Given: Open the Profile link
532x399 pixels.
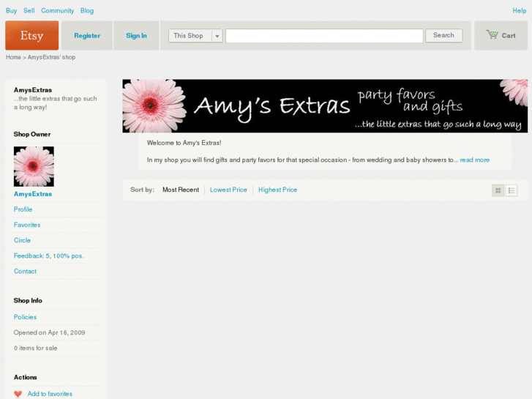Looking at the screenshot, I should tap(23, 209).
